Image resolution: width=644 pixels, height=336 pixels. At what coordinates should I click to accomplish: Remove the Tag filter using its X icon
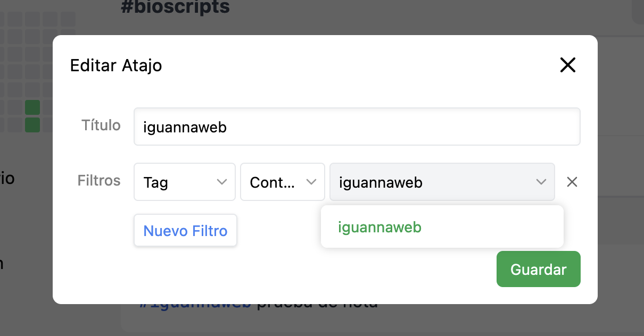click(572, 182)
